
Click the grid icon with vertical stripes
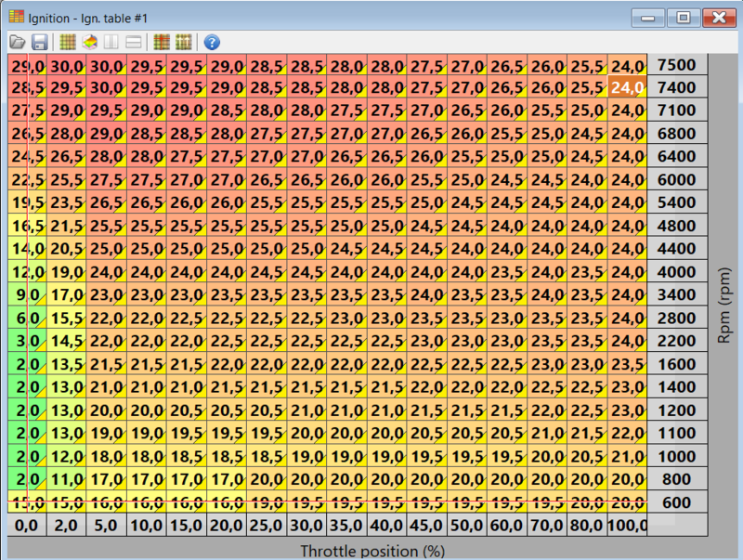pos(183,42)
